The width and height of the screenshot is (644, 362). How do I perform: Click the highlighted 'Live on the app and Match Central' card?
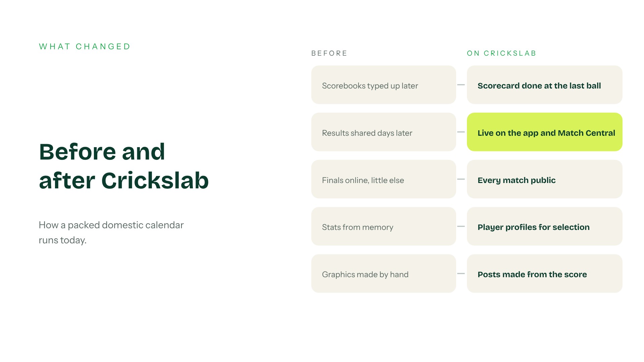pos(544,132)
